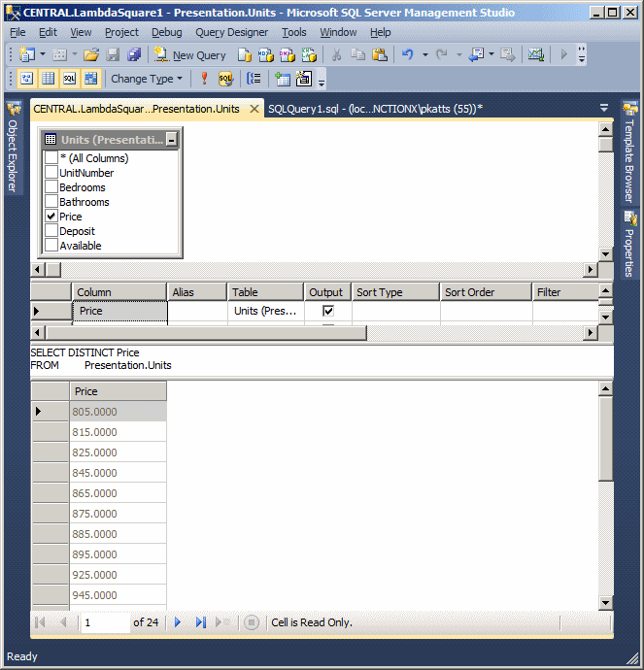
Task: Click the Add New Derived Table icon
Action: (x=304, y=79)
